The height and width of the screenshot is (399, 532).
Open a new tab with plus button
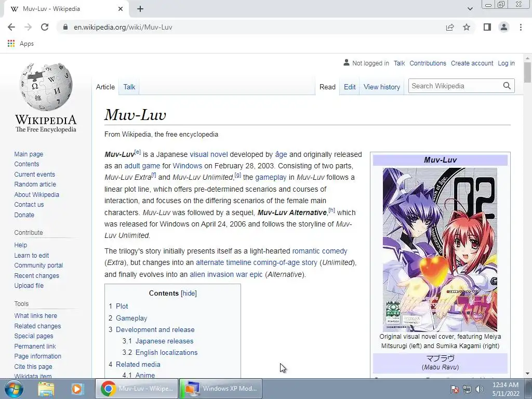click(140, 9)
